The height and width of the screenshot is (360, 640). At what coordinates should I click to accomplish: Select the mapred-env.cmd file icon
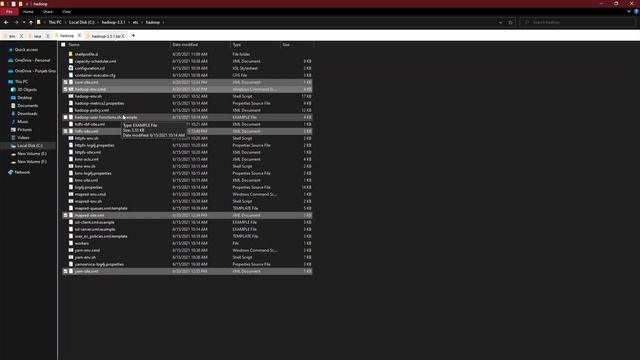tap(71, 194)
